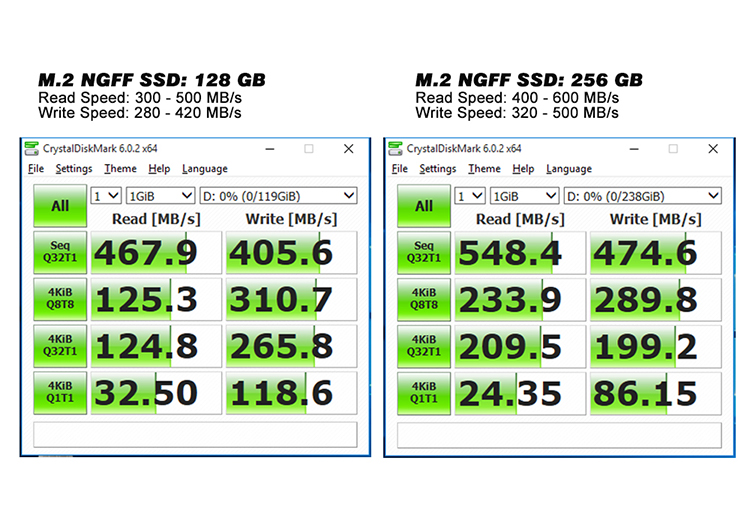
Task: Close the left CrystalDiskMark window
Action: (x=349, y=149)
